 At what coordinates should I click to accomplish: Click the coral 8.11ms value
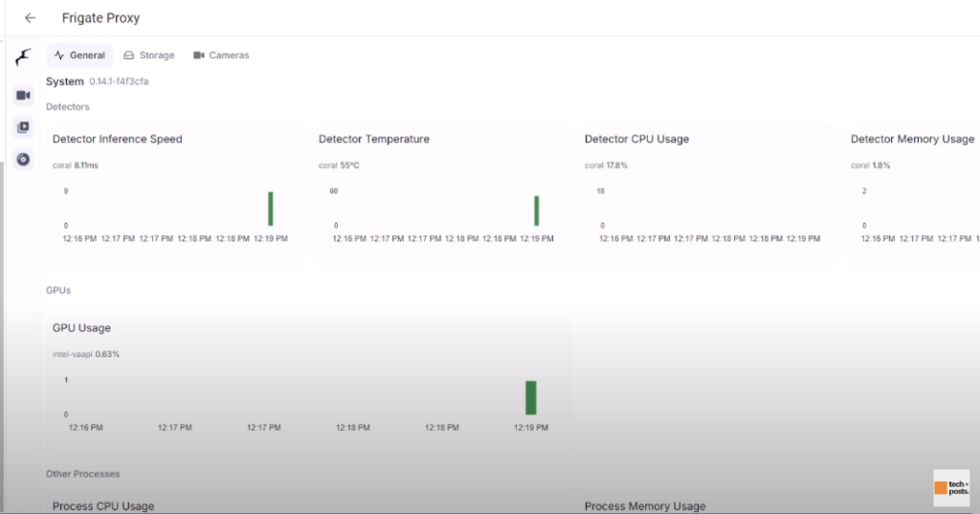tap(75, 165)
